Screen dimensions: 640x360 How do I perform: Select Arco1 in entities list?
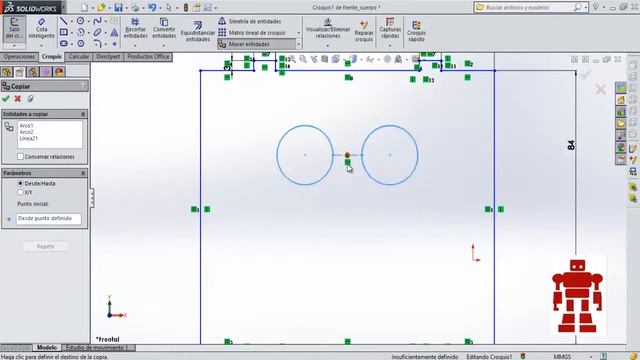pyautogui.click(x=27, y=126)
